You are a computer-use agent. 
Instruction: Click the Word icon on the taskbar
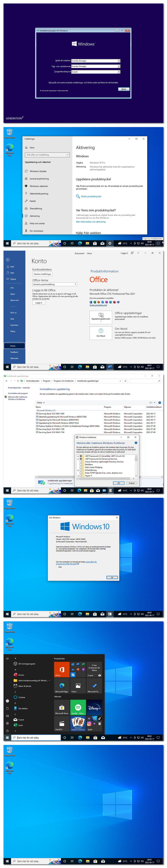point(110,367)
